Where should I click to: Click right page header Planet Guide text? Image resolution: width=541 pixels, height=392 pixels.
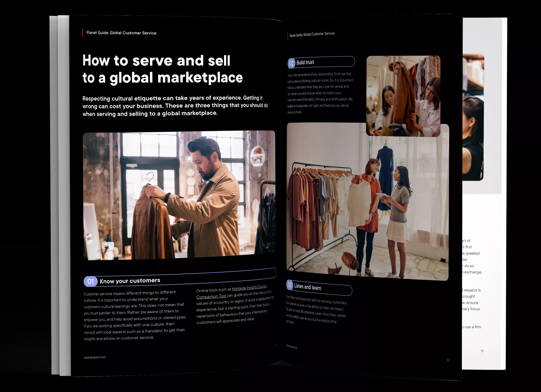312,34
